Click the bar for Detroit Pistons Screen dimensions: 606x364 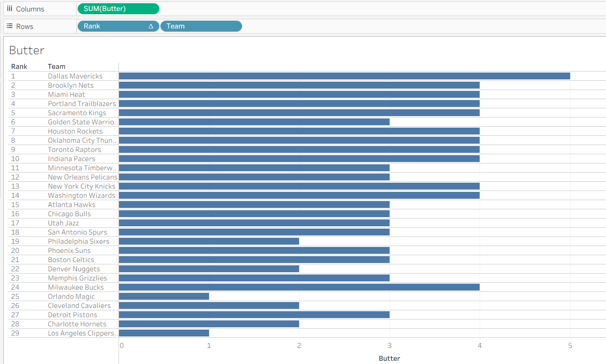(x=254, y=315)
